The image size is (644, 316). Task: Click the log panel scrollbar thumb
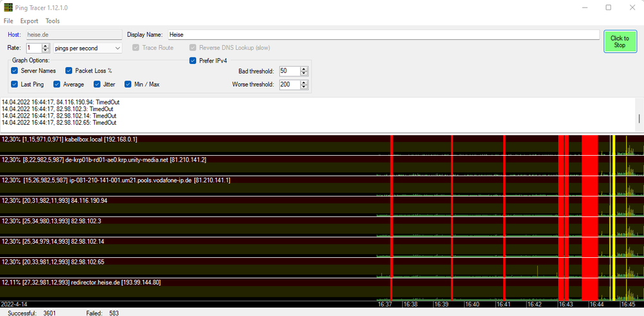[x=639, y=119]
